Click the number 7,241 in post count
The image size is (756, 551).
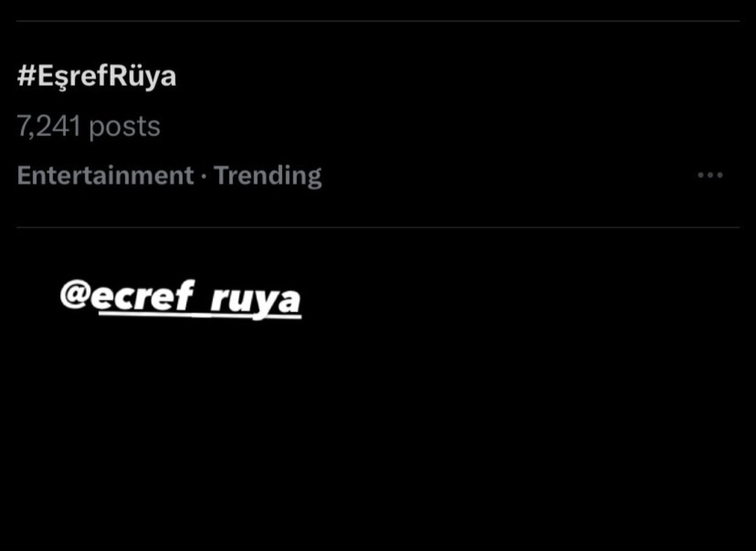pos(49,126)
